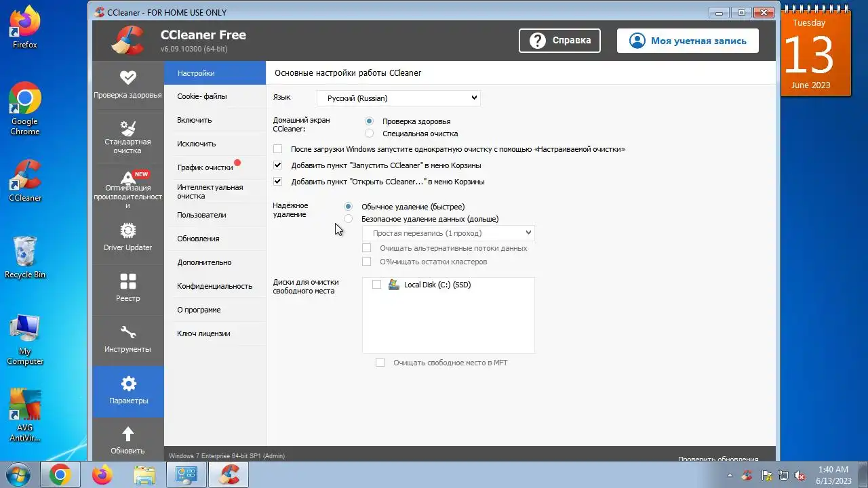Select Специальная очистка home screen radio

(x=369, y=134)
